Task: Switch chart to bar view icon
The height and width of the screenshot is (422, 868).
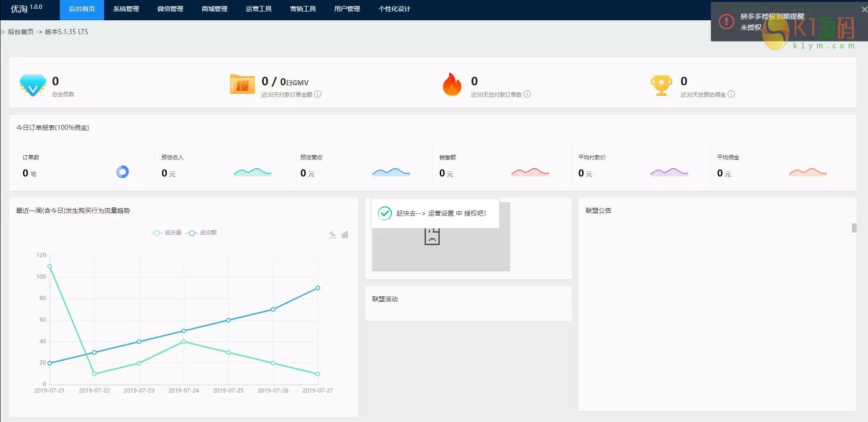Action: click(x=345, y=234)
